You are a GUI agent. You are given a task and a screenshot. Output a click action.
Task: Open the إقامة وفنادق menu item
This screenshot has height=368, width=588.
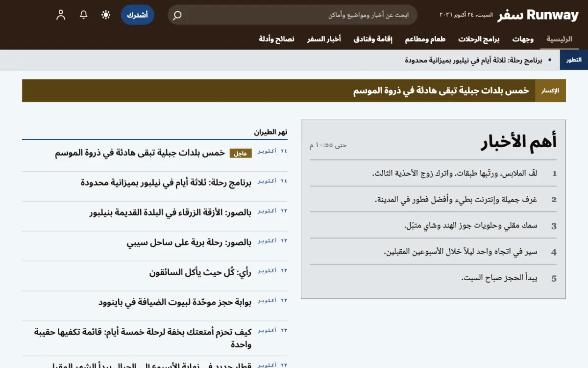(373, 39)
